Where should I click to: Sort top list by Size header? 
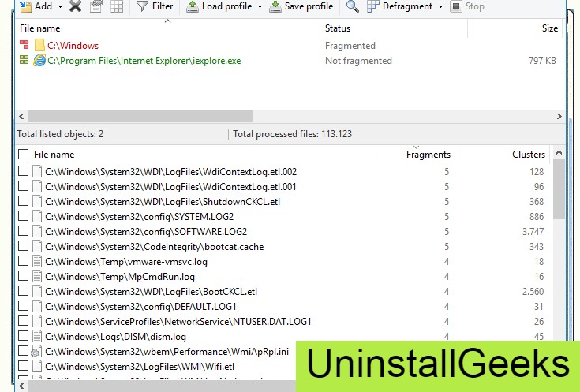tap(550, 28)
